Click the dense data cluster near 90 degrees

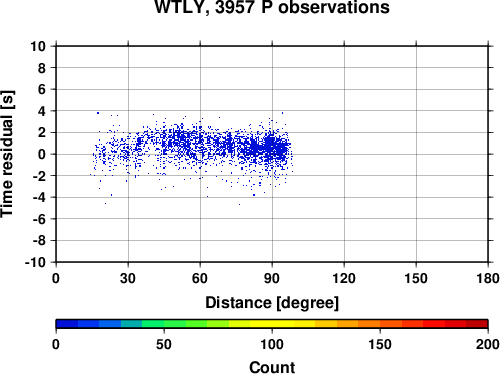[x=271, y=146]
